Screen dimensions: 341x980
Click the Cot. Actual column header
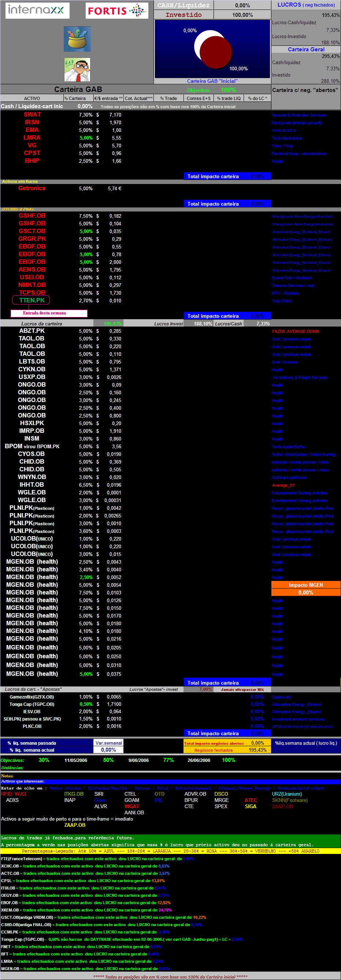(x=139, y=99)
